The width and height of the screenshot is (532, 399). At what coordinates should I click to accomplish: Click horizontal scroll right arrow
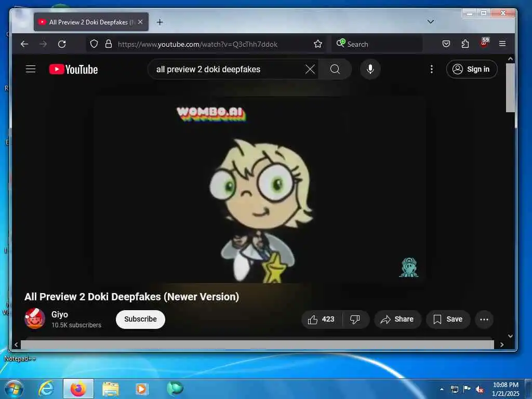502,345
